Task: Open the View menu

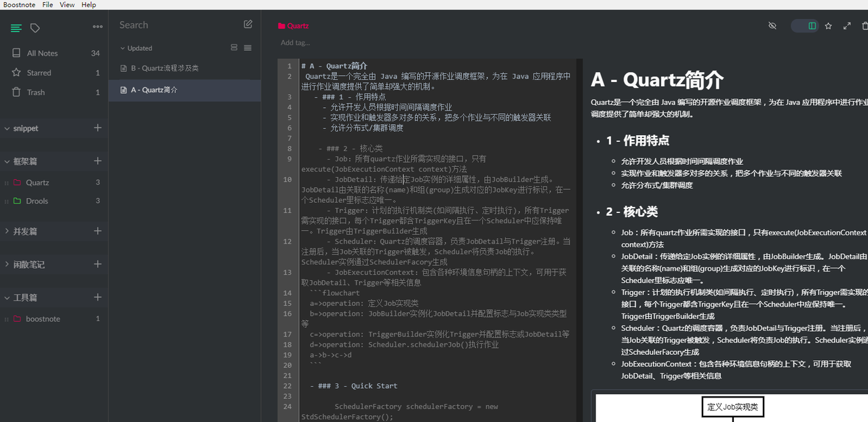Action: 67,5
